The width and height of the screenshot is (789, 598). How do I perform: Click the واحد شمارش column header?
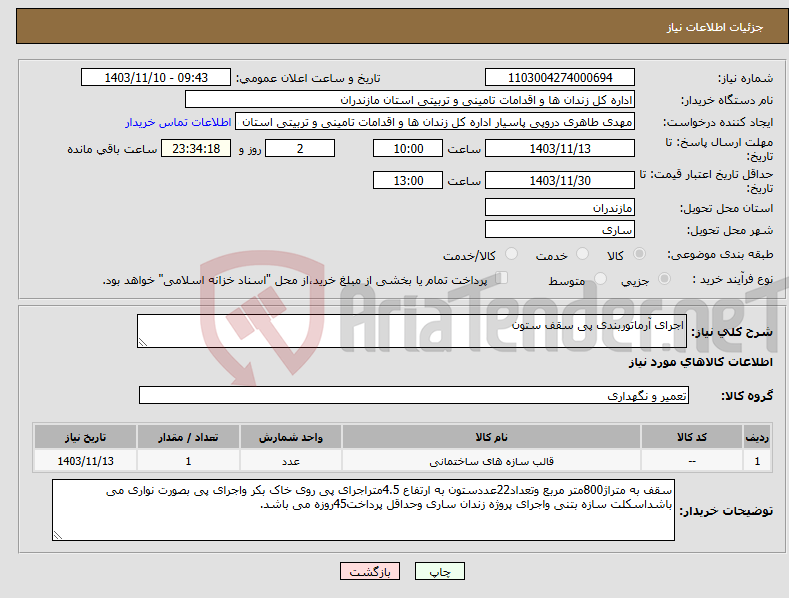pyautogui.click(x=291, y=437)
